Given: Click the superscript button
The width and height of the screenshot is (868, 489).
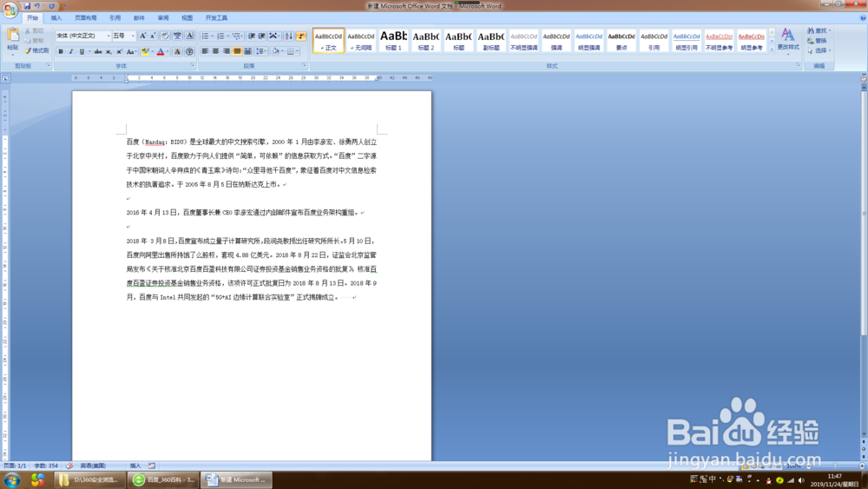Looking at the screenshot, I should click(119, 51).
